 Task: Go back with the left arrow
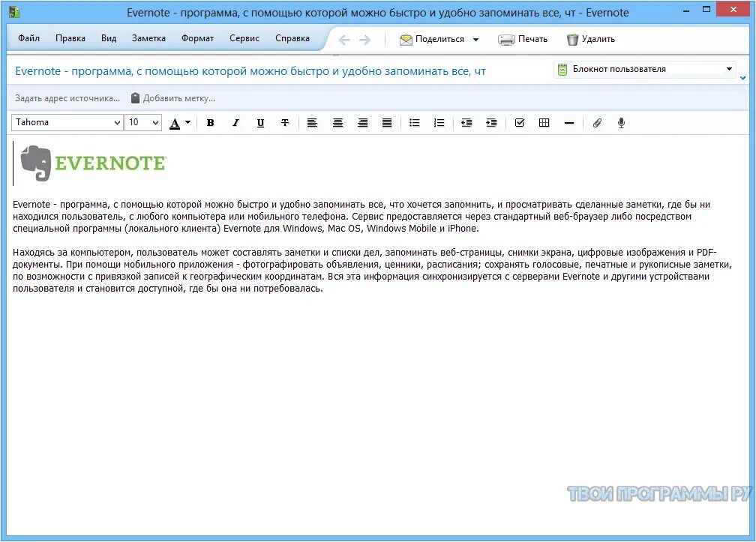(x=344, y=40)
